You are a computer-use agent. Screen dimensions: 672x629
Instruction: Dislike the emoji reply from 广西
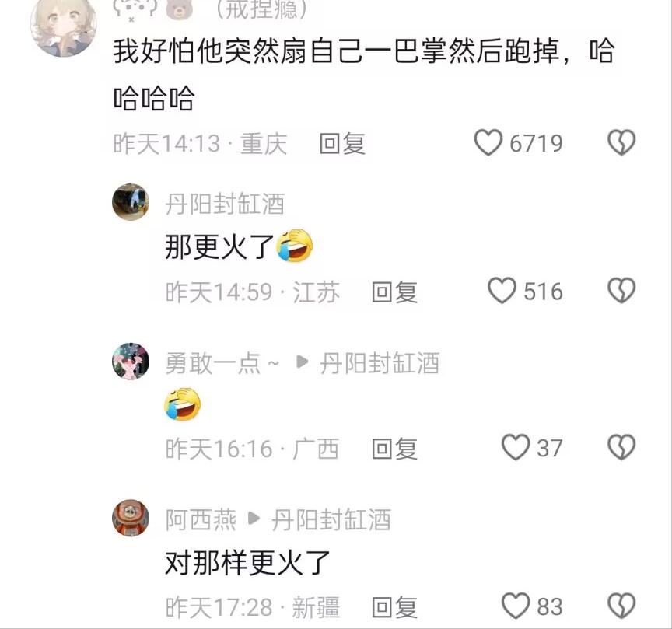tap(621, 448)
